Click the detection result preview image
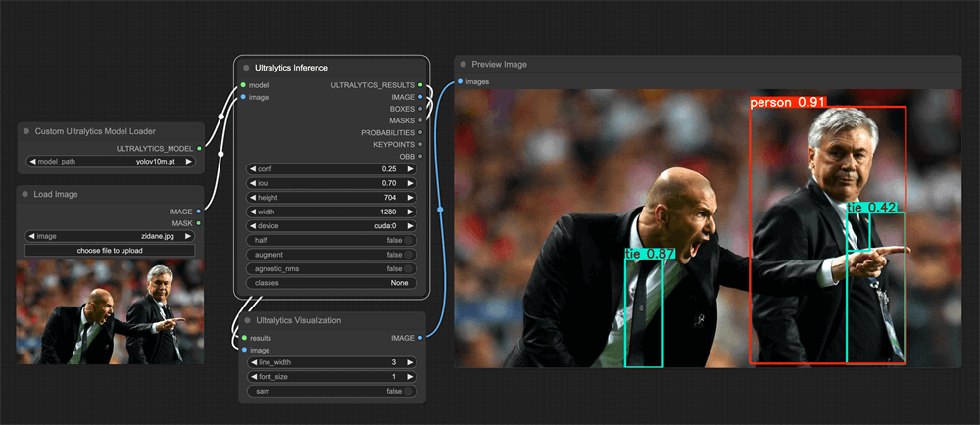980x425 pixels. [x=709, y=228]
